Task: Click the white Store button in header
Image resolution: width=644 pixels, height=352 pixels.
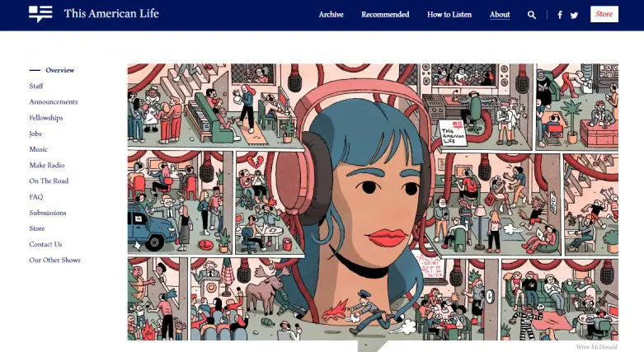Action: pos(604,14)
